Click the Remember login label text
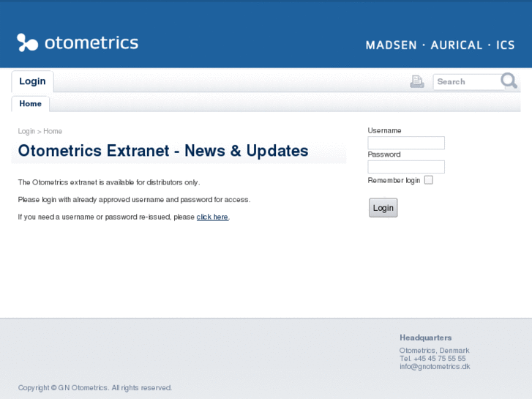The width and height of the screenshot is (532, 399). pos(394,180)
